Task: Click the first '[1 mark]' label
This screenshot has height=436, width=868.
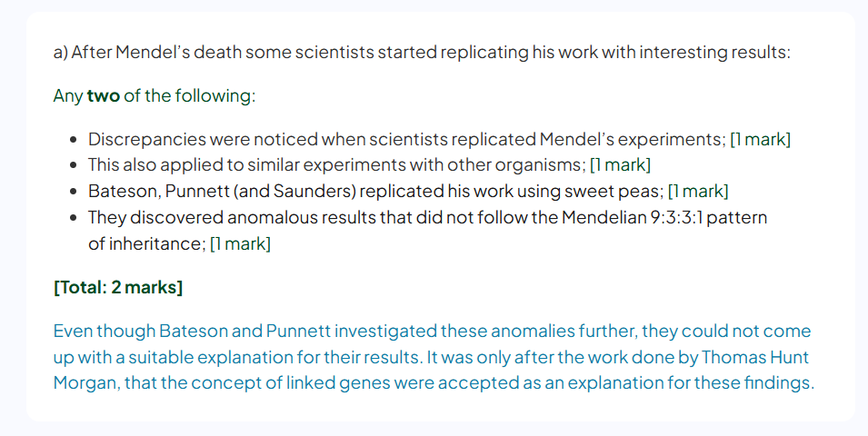Action: tap(761, 139)
